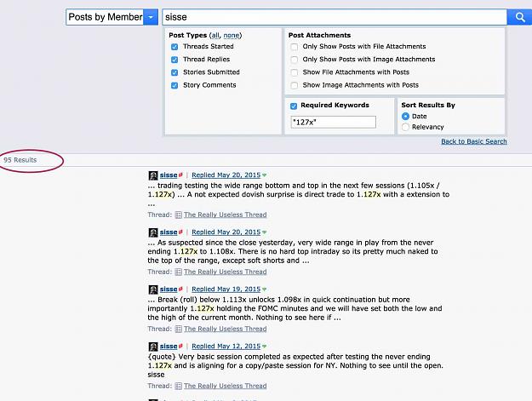Click sisse avatar in first result
Viewport: 532px width, 401px height.
coord(153,175)
